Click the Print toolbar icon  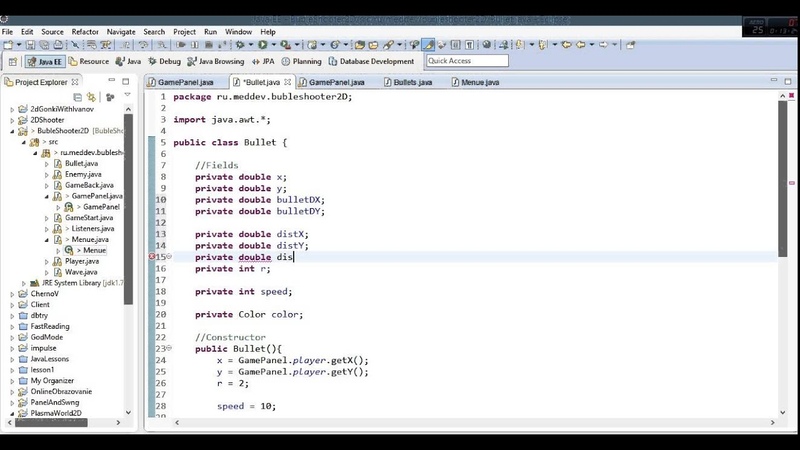click(x=58, y=45)
